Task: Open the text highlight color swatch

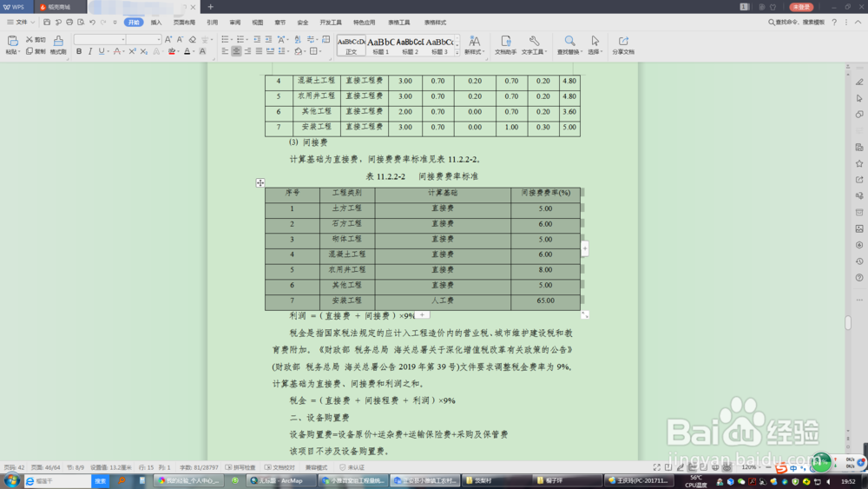Action: (x=172, y=51)
